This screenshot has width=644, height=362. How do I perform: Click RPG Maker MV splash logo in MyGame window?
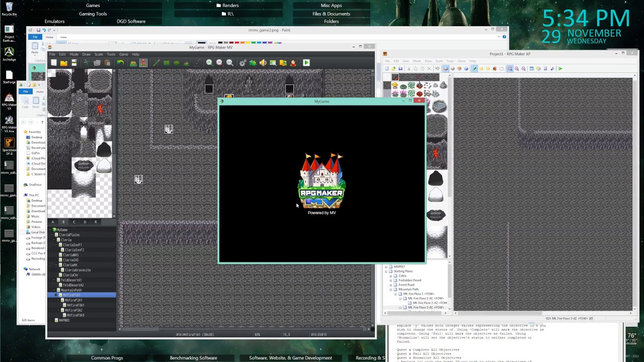(x=322, y=182)
